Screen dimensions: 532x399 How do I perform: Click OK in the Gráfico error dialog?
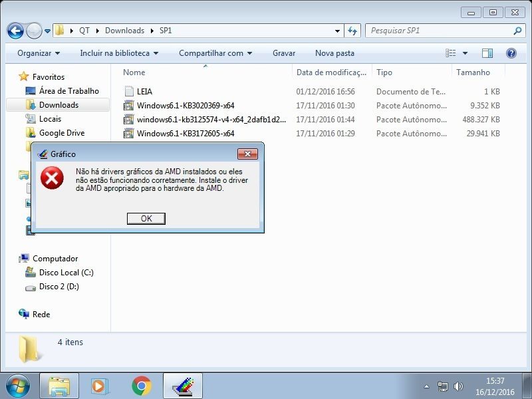coord(146,219)
